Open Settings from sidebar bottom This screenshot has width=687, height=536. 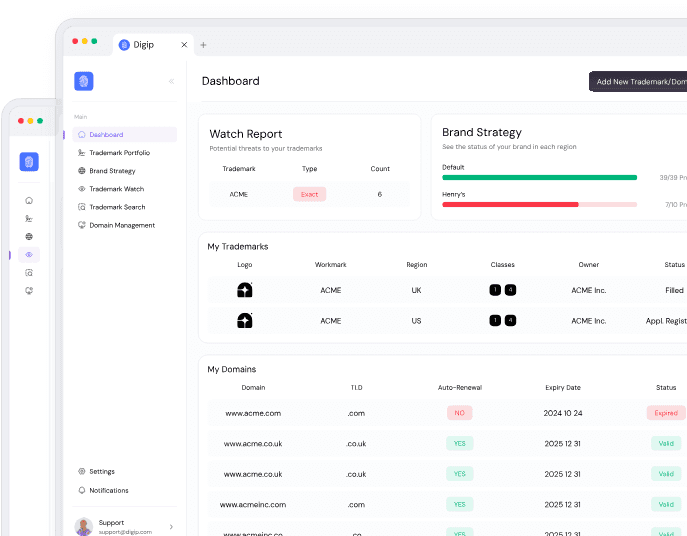102,472
